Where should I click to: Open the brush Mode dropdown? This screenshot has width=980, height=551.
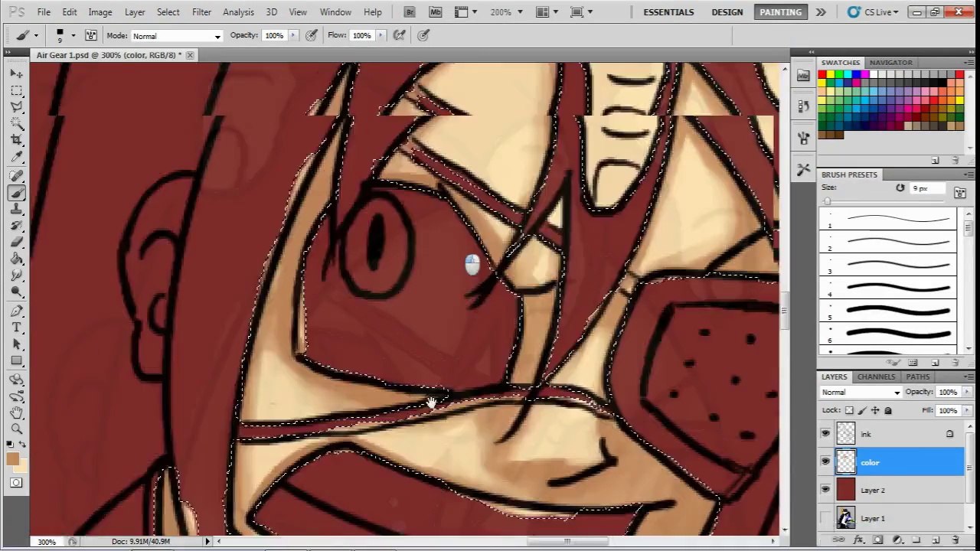(x=176, y=36)
